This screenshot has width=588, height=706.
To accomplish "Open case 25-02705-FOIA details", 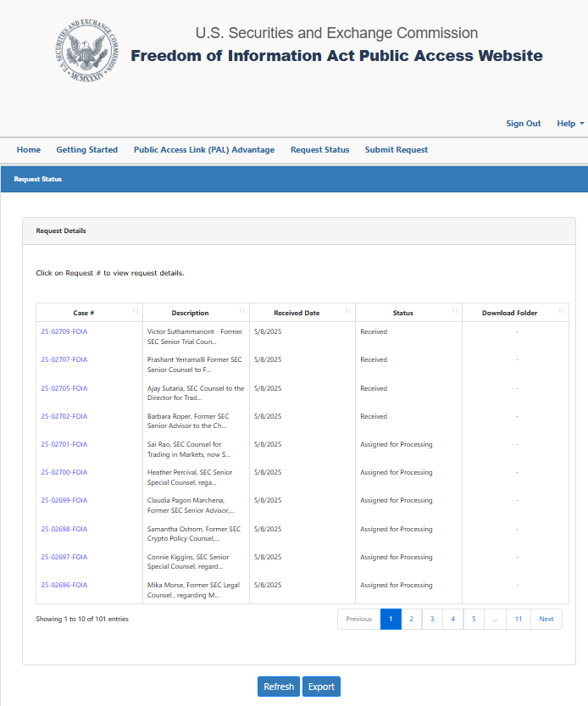I will click(64, 388).
